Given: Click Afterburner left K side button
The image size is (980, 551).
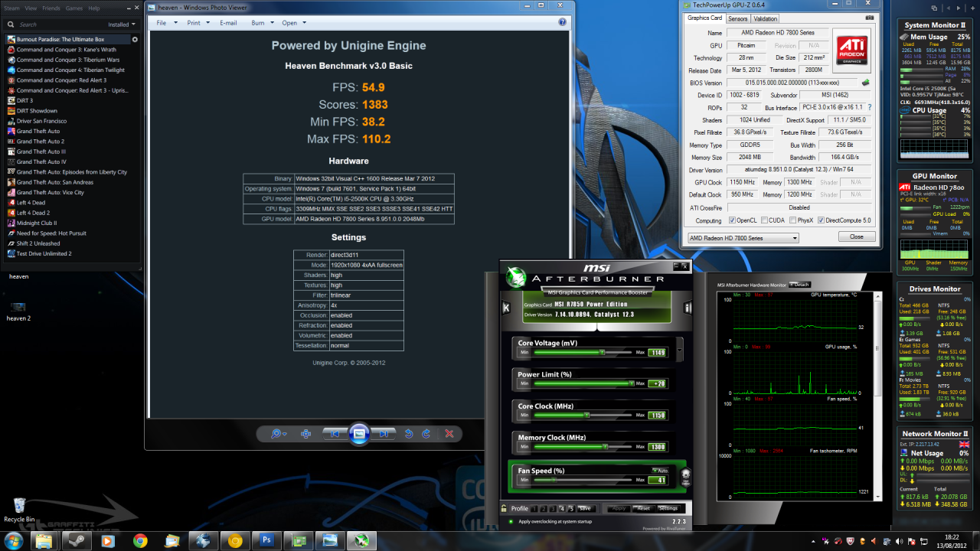Looking at the screenshot, I should (506, 308).
